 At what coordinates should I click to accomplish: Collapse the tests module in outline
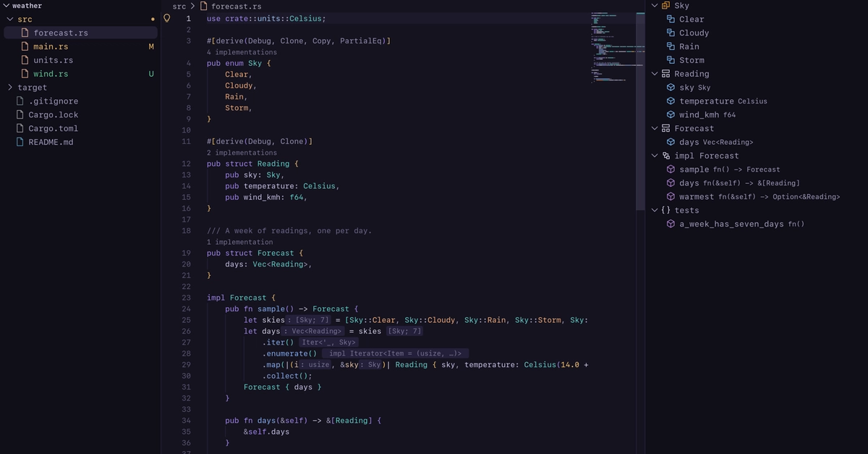[655, 211]
